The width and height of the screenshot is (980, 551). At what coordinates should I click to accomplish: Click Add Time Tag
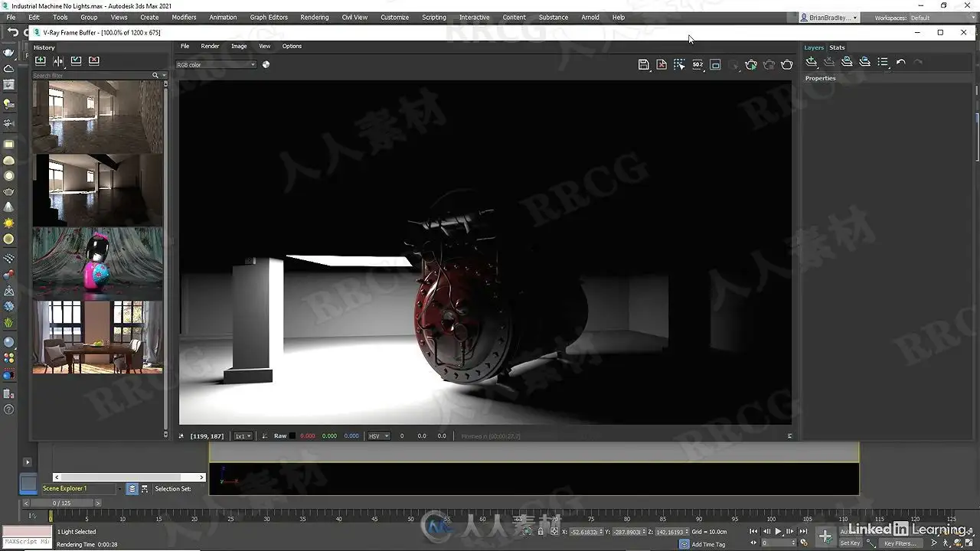708,544
